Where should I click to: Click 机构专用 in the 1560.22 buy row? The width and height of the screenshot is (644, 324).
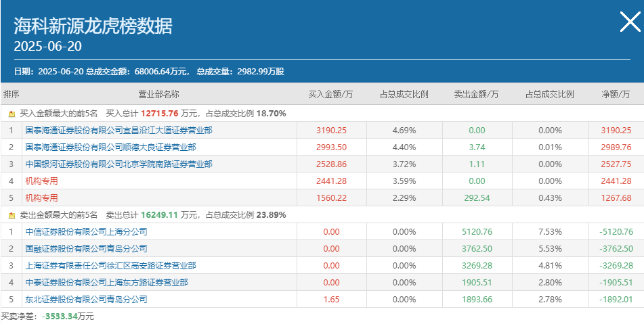[x=41, y=198]
